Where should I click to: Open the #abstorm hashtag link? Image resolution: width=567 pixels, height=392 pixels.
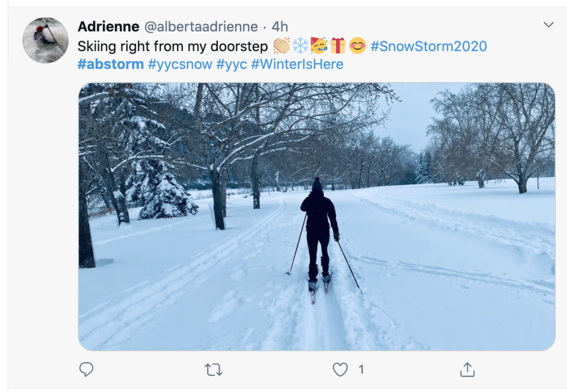pos(110,65)
